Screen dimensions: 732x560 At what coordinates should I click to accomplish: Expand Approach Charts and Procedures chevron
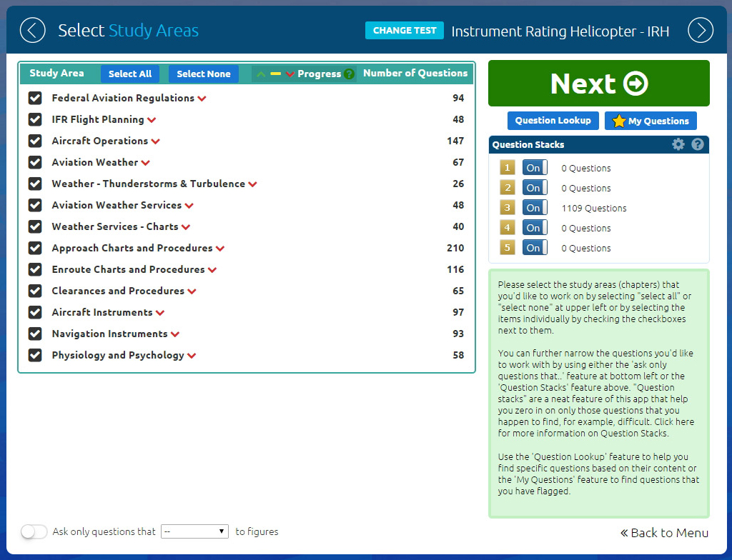point(220,249)
